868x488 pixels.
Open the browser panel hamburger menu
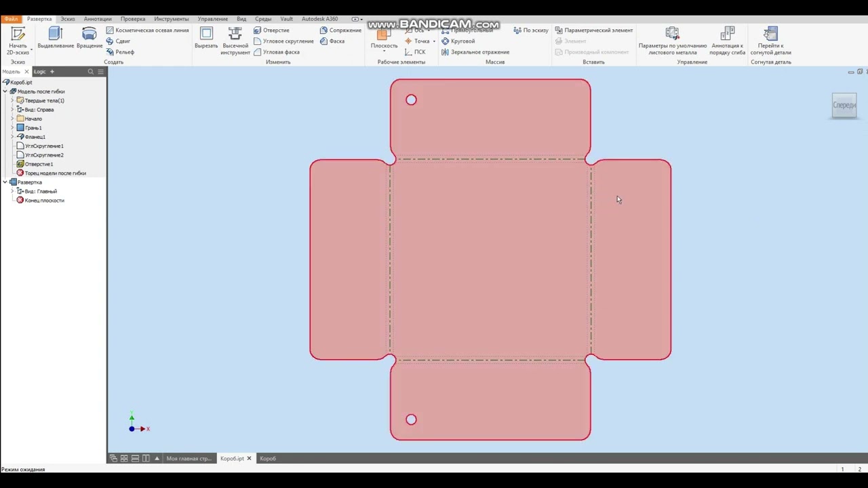pyautogui.click(x=101, y=71)
